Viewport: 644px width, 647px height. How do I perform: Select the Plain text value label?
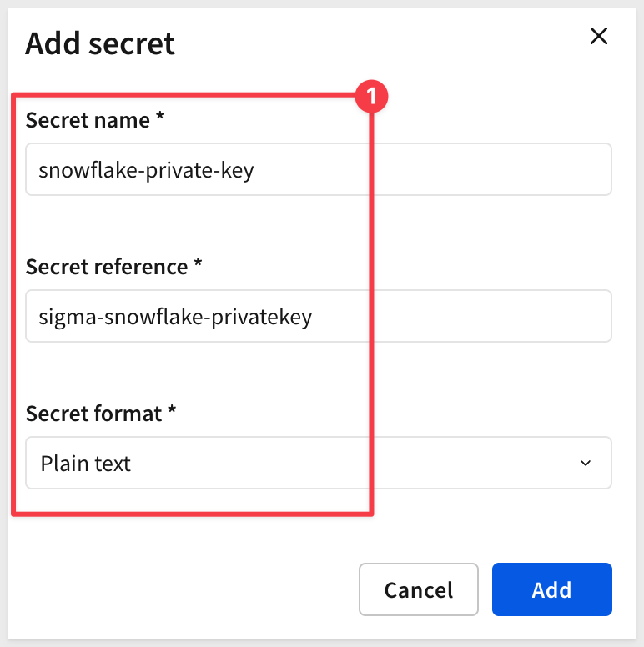pyautogui.click(x=85, y=464)
